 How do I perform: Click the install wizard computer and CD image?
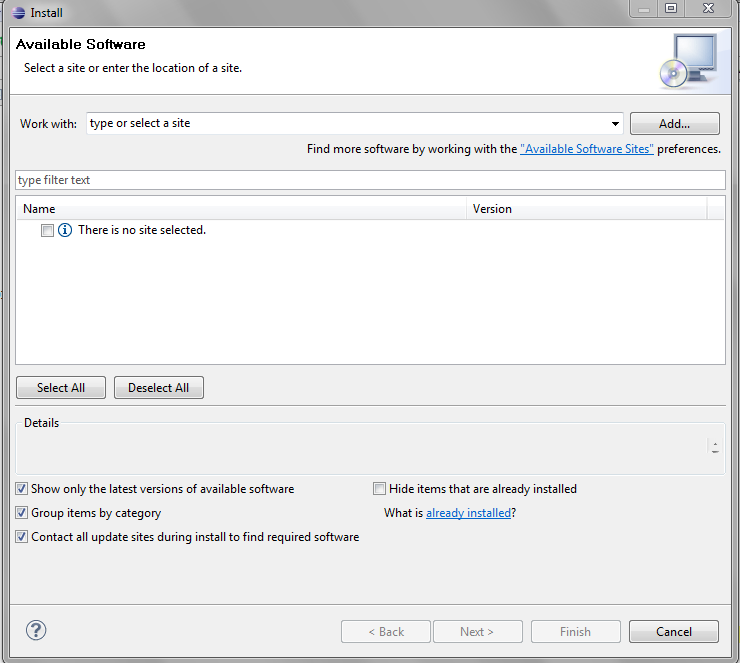689,61
